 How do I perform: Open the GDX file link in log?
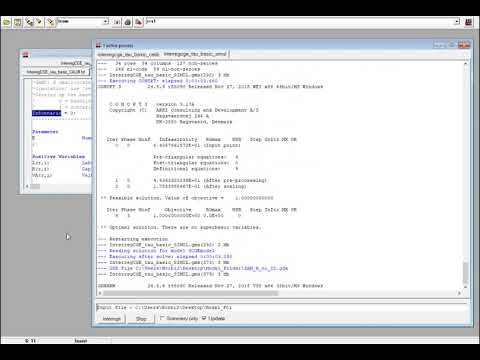tap(198, 268)
